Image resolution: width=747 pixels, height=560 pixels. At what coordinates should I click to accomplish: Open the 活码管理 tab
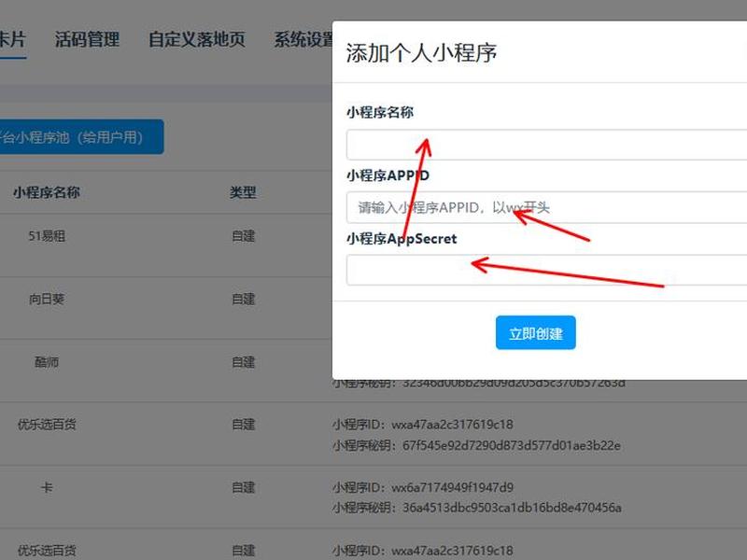(87, 39)
